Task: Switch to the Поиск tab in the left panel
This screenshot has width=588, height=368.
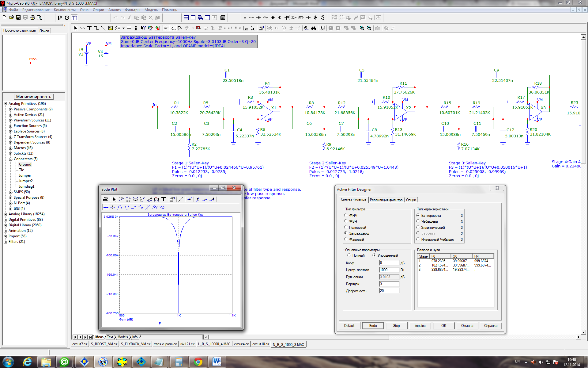Action: click(44, 31)
